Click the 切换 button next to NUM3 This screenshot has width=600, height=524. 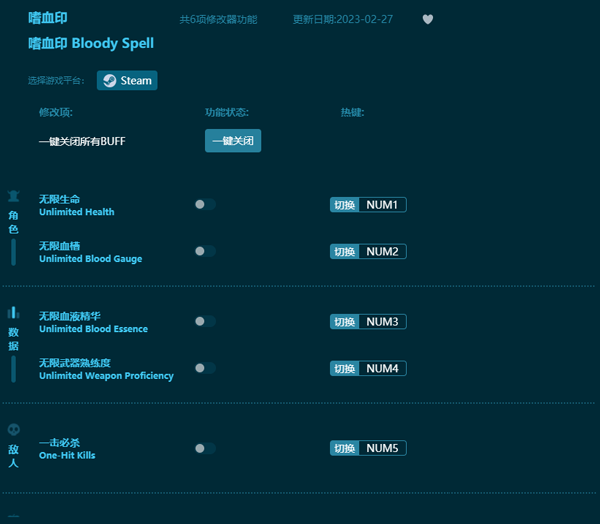pyautogui.click(x=344, y=322)
